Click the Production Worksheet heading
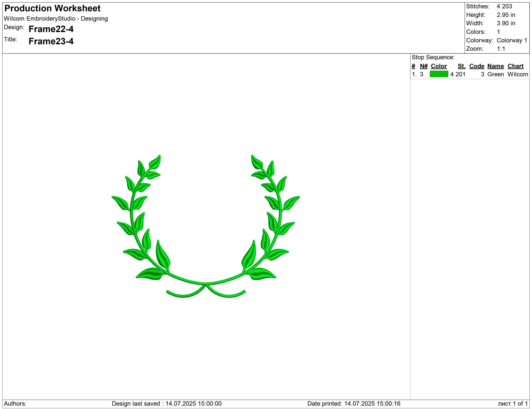532x409 pixels. [52, 8]
